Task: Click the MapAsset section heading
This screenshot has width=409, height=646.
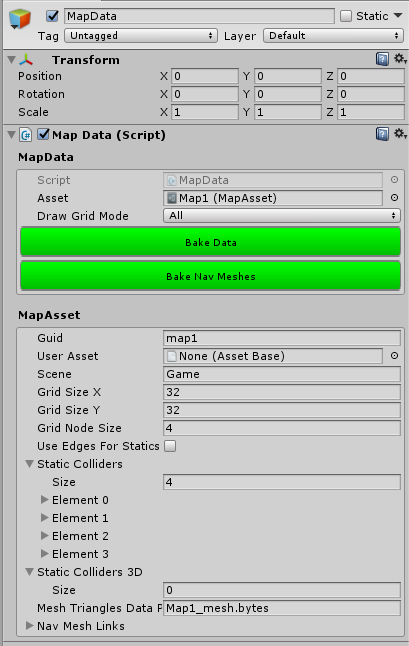Action: [49, 315]
